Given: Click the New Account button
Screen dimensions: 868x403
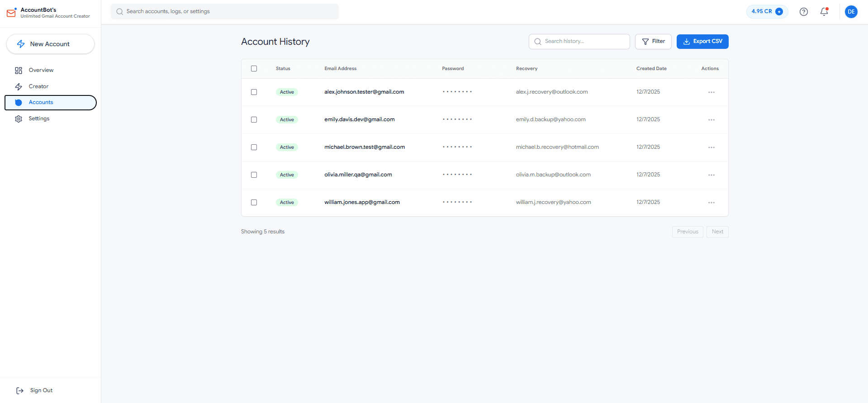Looking at the screenshot, I should tap(50, 44).
